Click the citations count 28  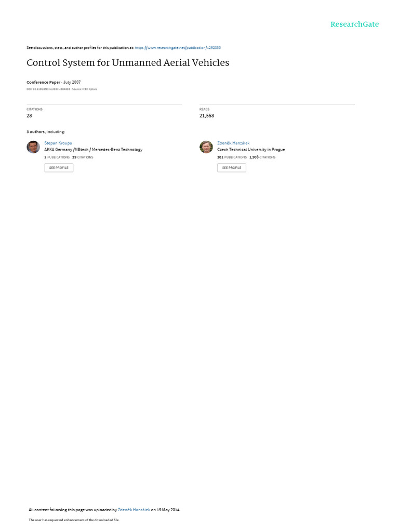[29, 116]
